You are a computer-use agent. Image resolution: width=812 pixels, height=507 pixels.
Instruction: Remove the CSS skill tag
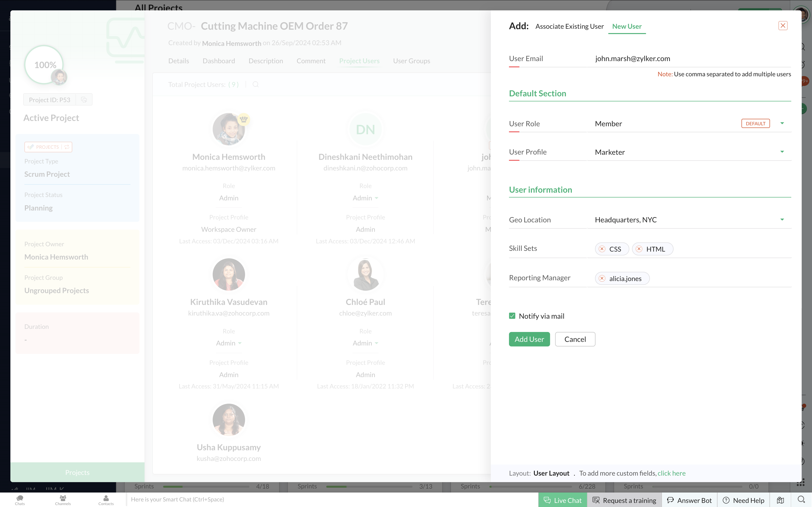click(x=602, y=249)
